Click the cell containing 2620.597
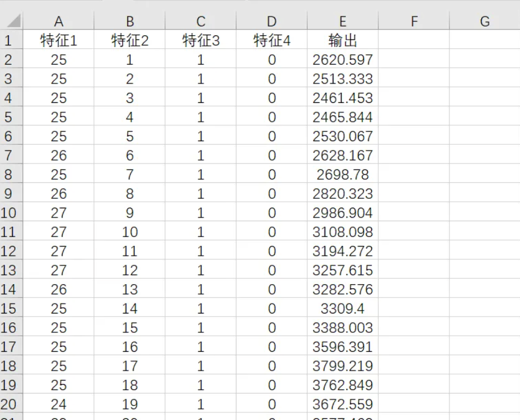Viewport: 520px width, 420px height. pos(343,59)
